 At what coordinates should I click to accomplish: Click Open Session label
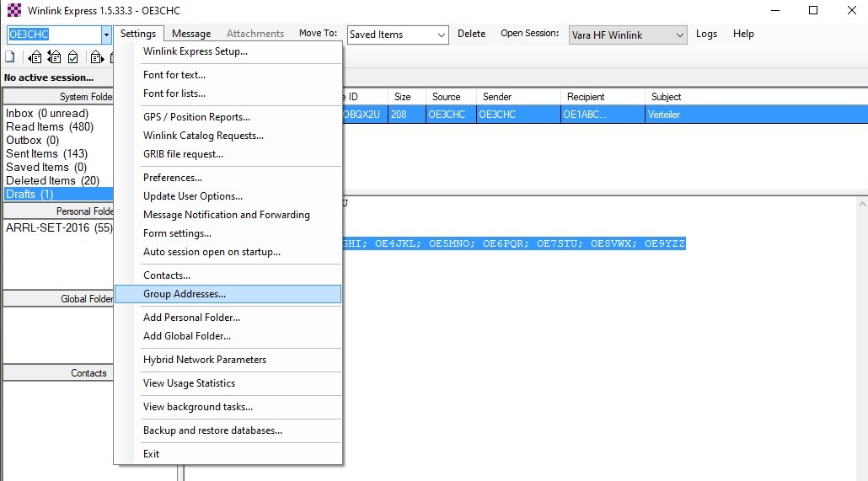click(x=530, y=33)
